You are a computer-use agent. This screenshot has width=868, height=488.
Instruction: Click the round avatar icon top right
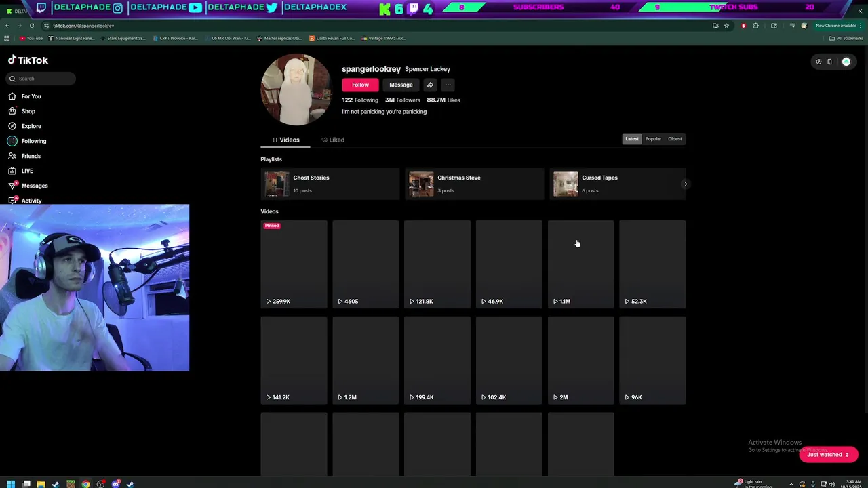tap(846, 62)
